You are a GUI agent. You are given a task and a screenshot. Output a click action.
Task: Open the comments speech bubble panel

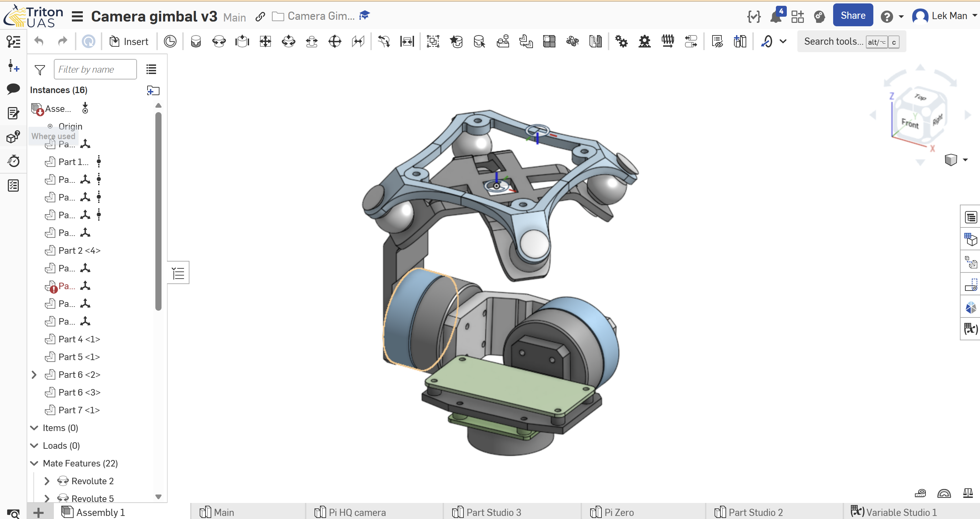click(13, 89)
